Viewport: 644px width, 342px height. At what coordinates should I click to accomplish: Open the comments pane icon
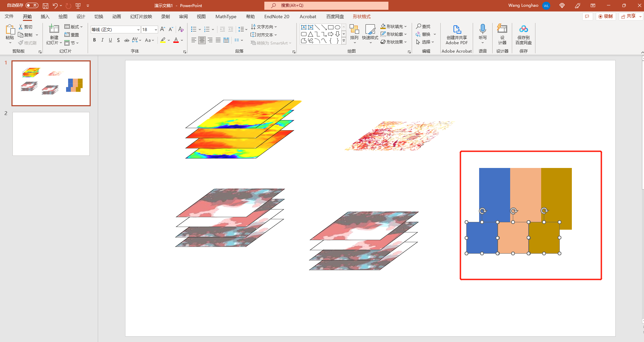pos(587,17)
